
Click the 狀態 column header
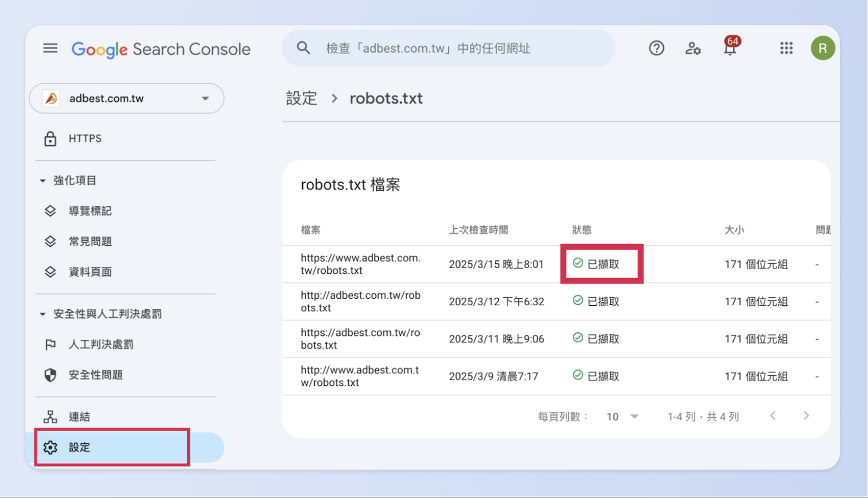click(581, 230)
